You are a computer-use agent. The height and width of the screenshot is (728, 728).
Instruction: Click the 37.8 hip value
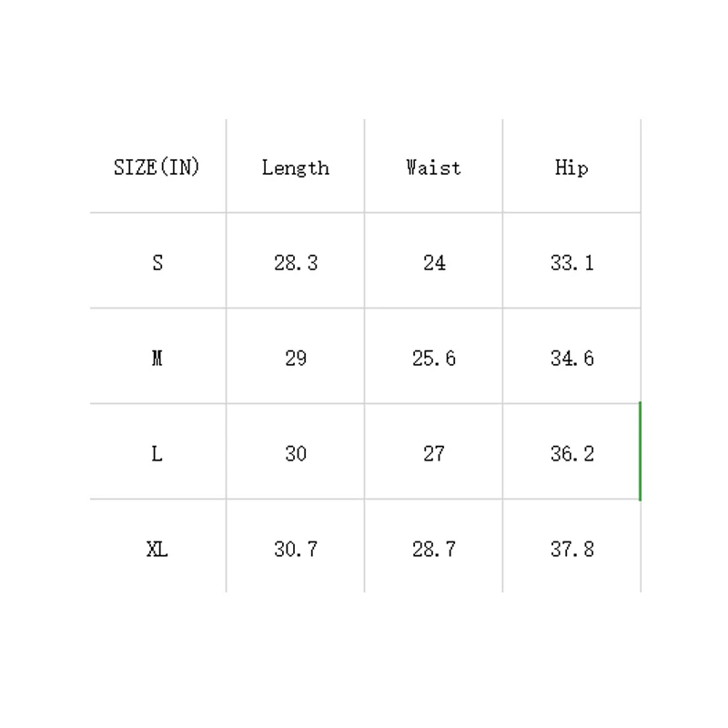coord(572,550)
